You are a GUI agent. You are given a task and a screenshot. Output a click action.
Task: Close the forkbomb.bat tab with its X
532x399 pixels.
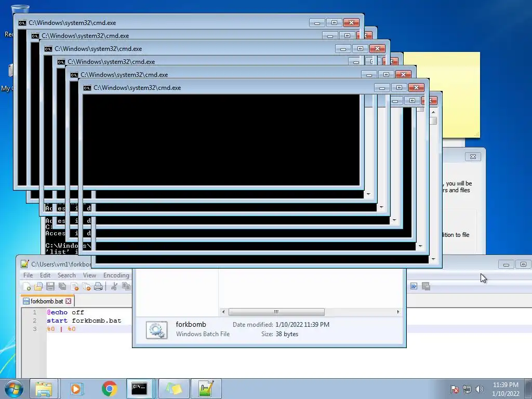[x=69, y=301]
